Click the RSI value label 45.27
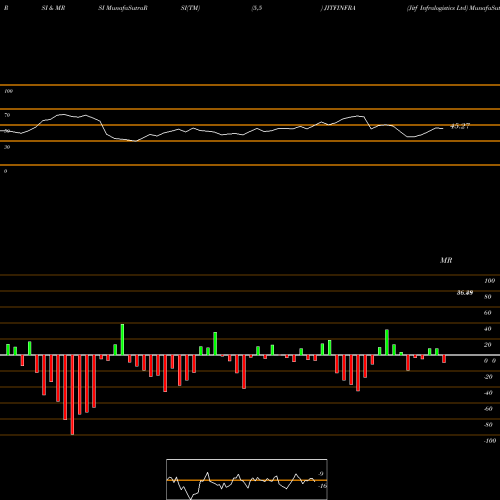 coord(460,126)
